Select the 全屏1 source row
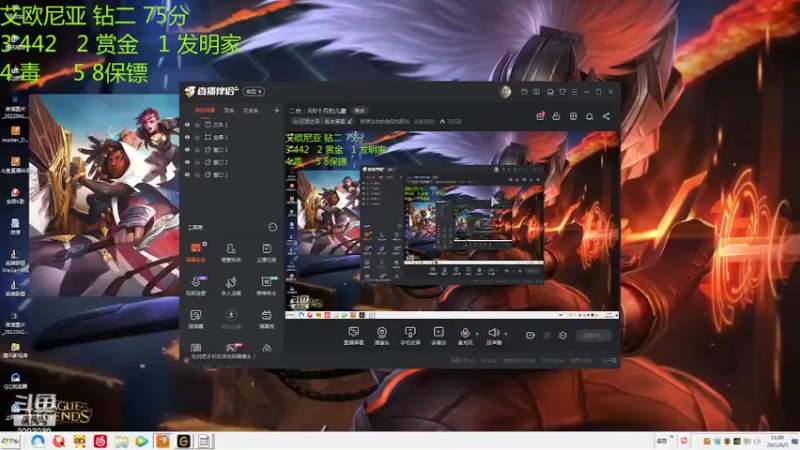This screenshot has width=800, height=450. click(232, 137)
